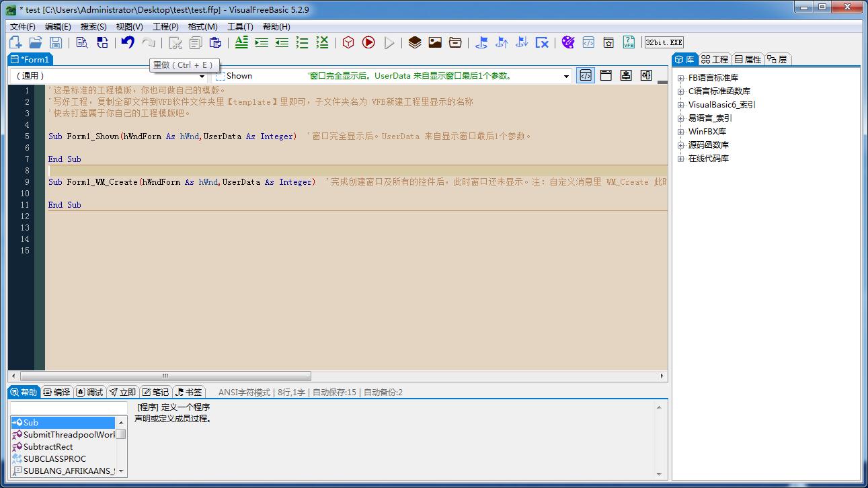Switch to form designer view icon

tap(606, 75)
